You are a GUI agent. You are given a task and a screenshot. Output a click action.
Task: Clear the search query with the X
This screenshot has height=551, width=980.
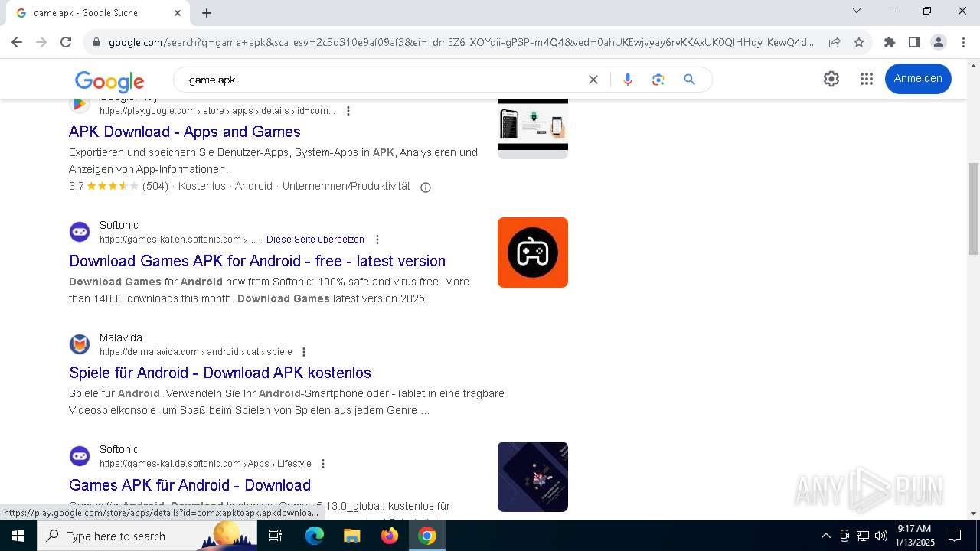tap(593, 80)
